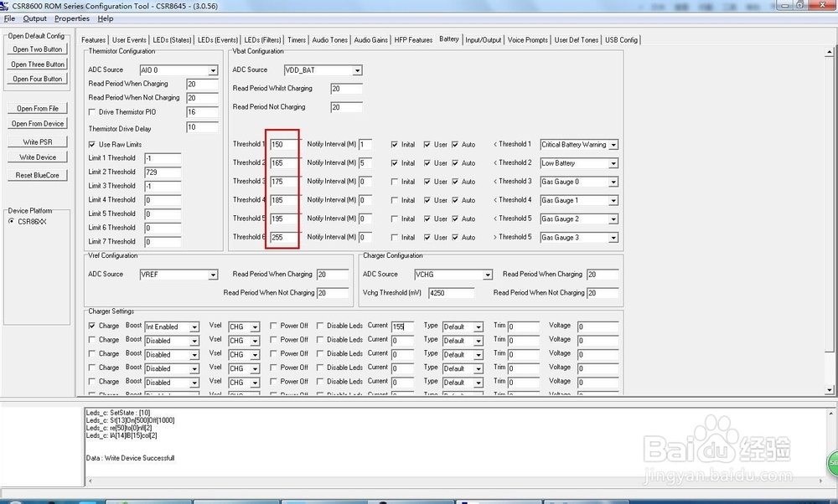838x504 pixels.
Task: Click the Open Four Button button
Action: pos(38,79)
